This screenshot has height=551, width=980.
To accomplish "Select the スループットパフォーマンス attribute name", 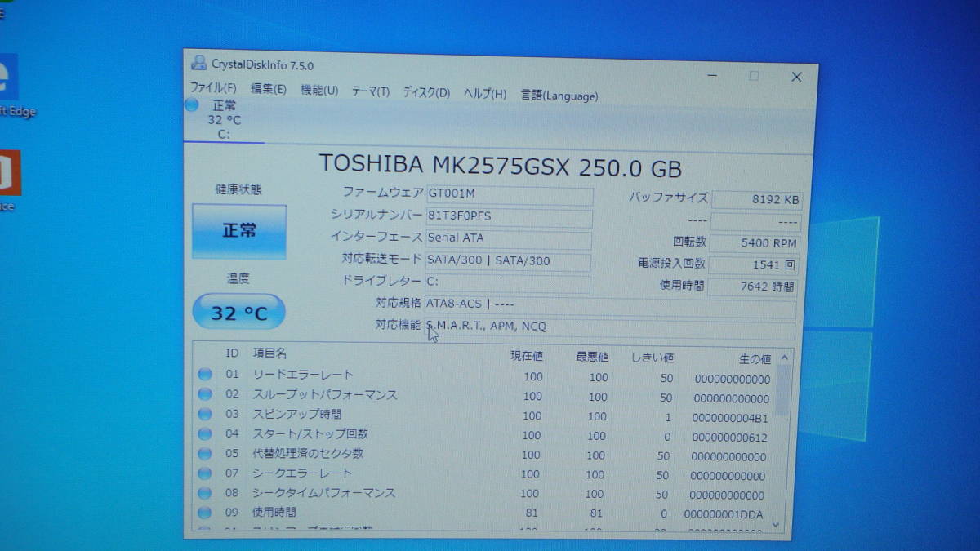I will pos(325,395).
